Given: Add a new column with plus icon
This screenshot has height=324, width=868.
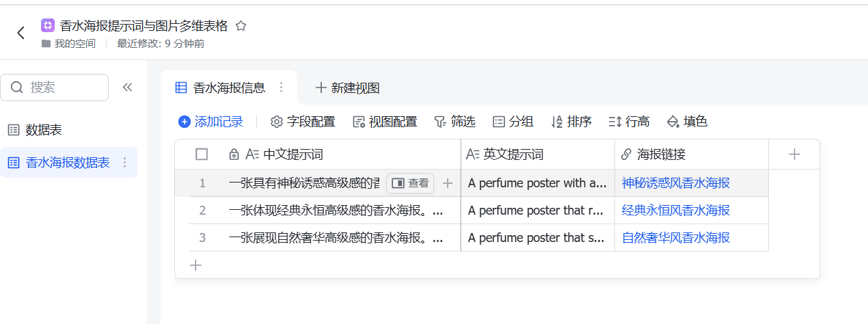Looking at the screenshot, I should point(794,154).
